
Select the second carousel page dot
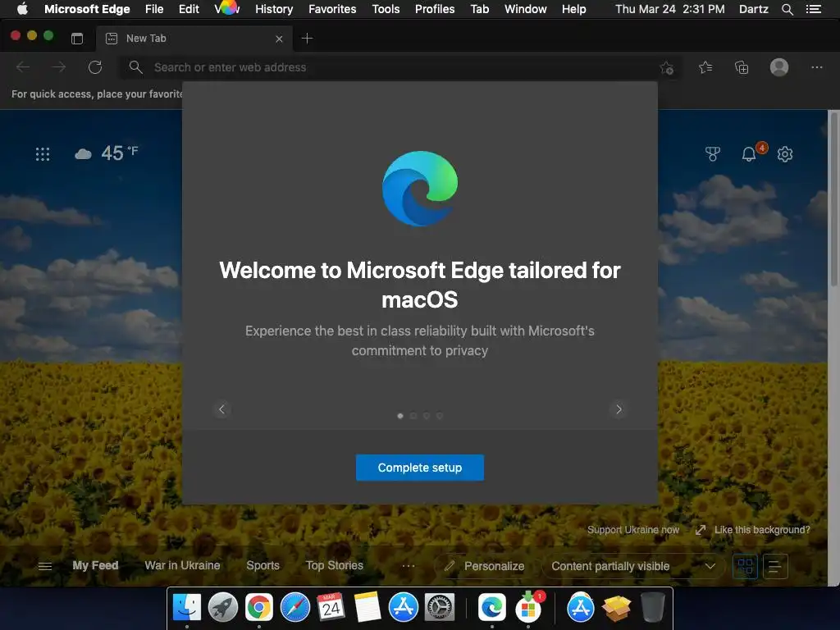pos(413,416)
